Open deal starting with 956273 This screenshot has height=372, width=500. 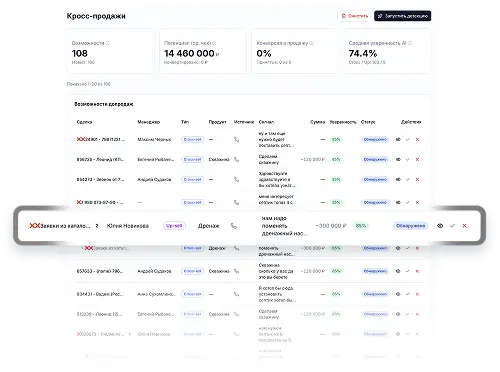pyautogui.click(x=100, y=179)
